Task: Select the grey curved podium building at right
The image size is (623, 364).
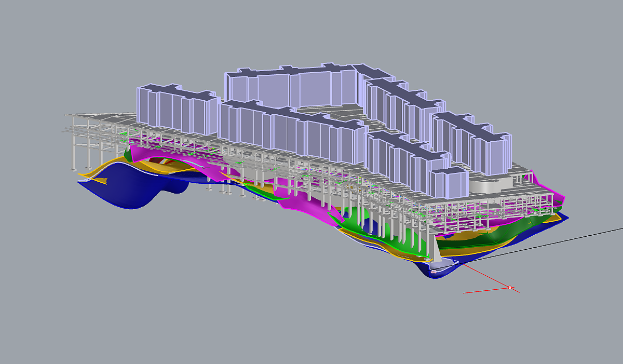Action: [x=491, y=184]
